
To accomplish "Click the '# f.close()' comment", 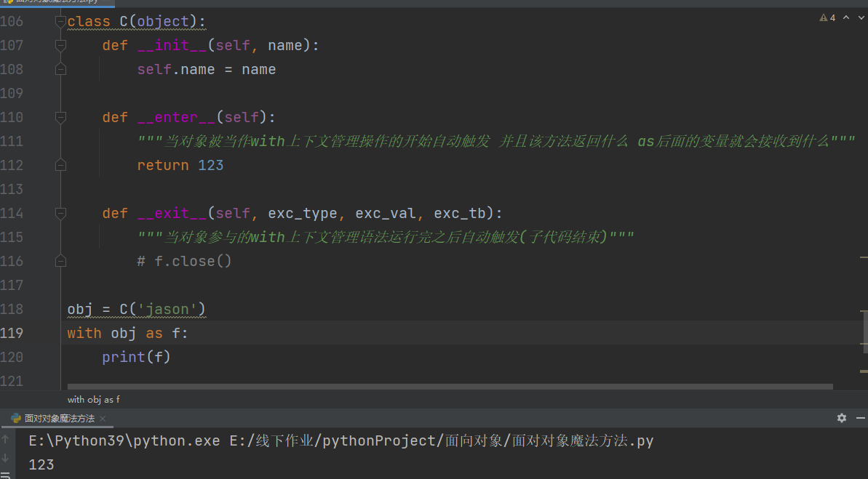I will pyautogui.click(x=184, y=261).
